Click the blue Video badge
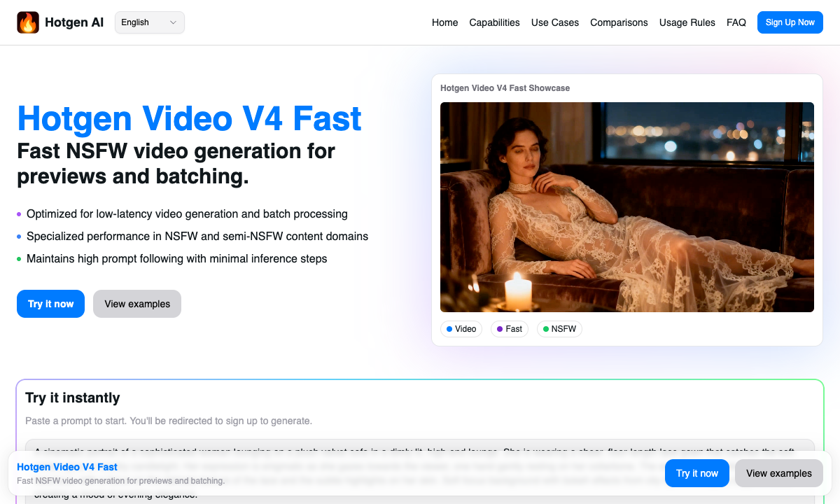 tap(461, 329)
